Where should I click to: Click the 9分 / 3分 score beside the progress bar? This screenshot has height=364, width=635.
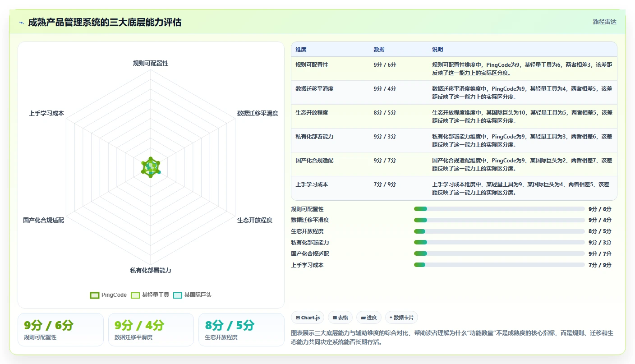tap(600, 243)
